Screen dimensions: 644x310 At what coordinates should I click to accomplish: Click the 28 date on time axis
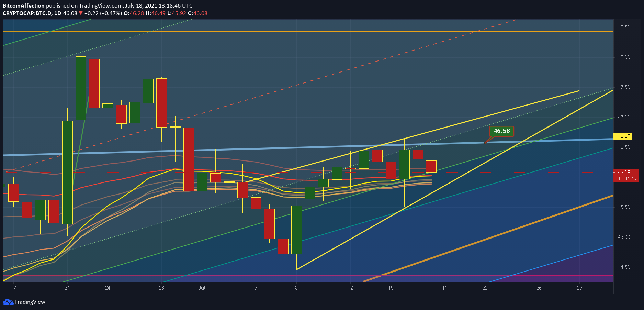click(x=161, y=288)
